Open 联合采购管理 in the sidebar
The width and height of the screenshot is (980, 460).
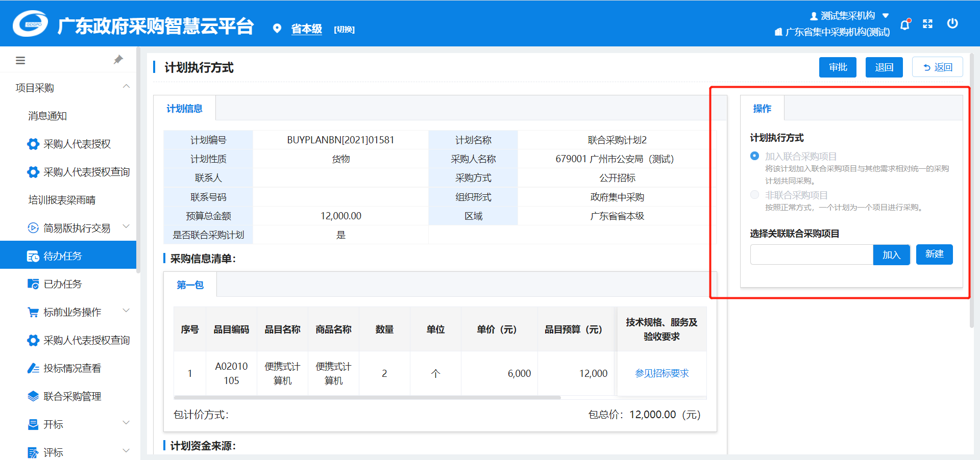(x=72, y=396)
